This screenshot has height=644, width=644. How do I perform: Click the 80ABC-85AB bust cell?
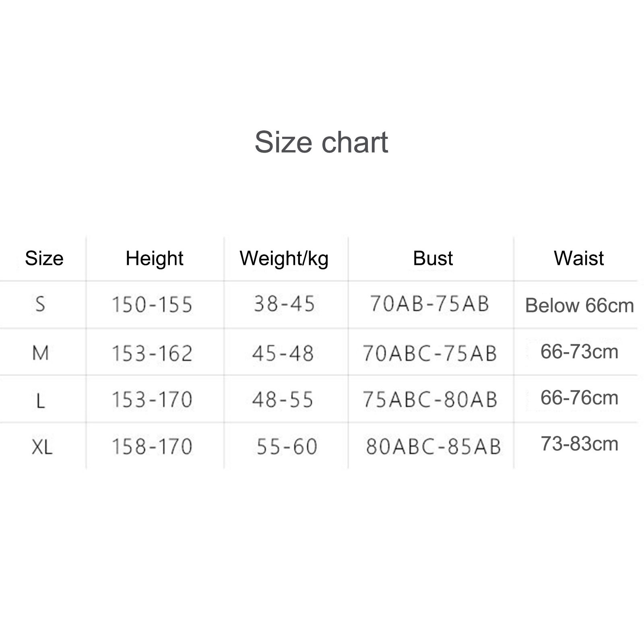click(433, 447)
